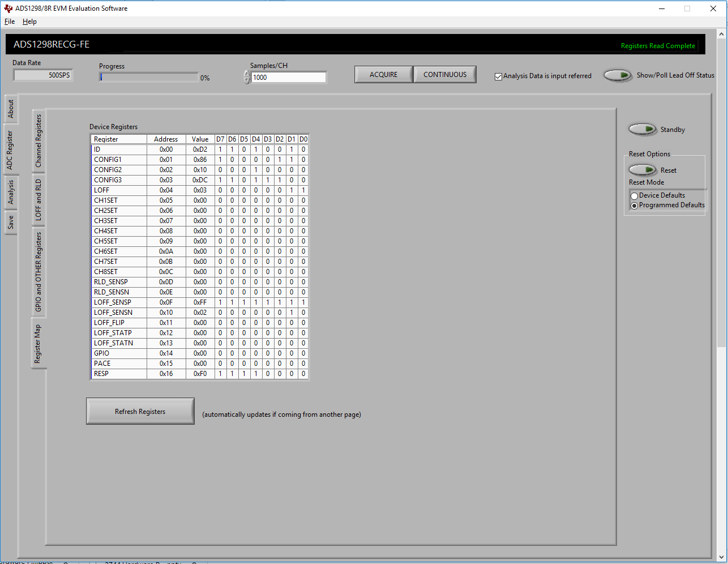
Task: Click the GPIO register name cell
Action: (119, 353)
